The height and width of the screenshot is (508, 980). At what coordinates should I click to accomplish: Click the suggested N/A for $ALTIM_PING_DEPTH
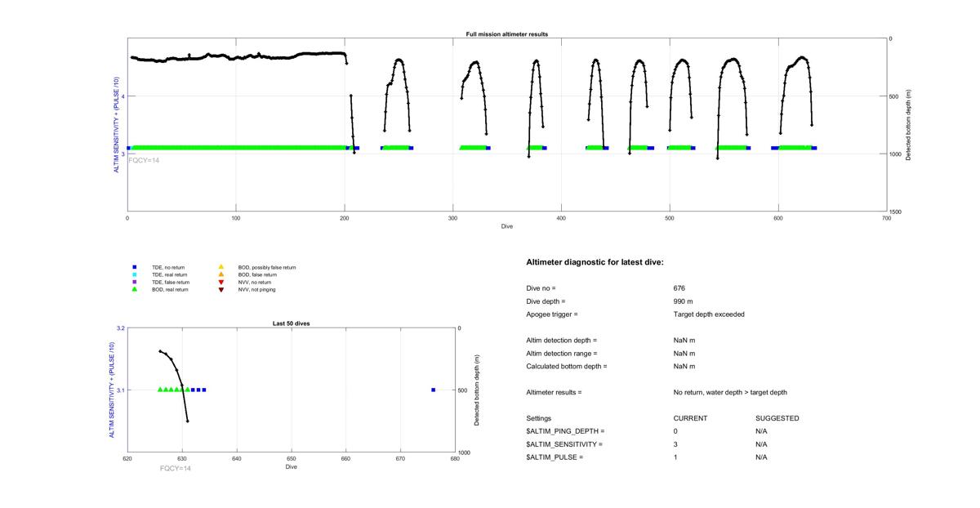(762, 431)
